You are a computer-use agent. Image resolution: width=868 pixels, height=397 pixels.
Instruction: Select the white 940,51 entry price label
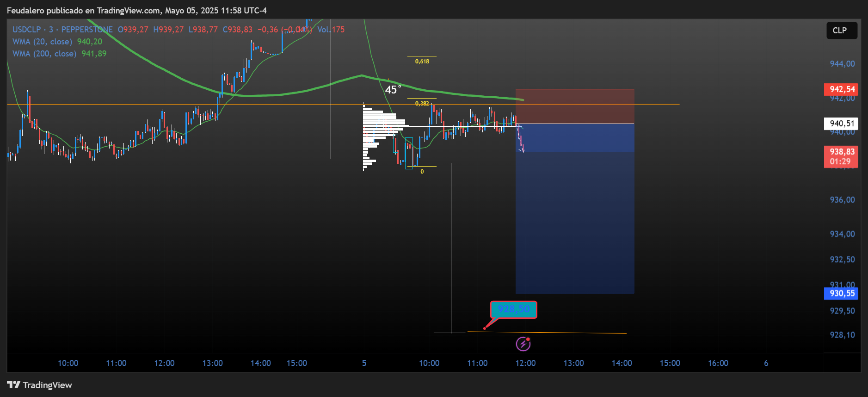(x=841, y=124)
